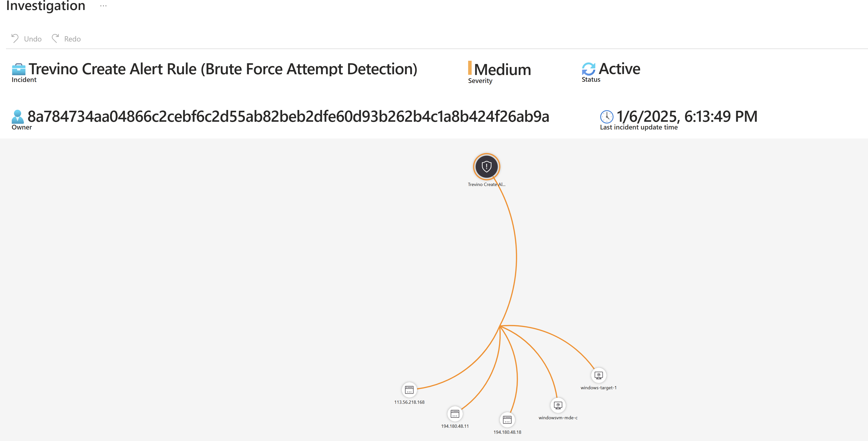Click the owner ID hash text

(x=288, y=116)
